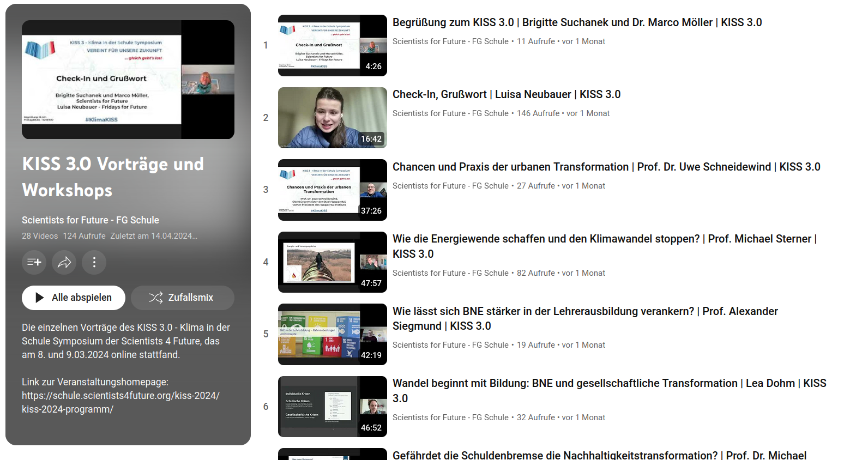868x460 pixels.
Task: Click the playlist description mentioning 9.03.2024
Action: [126, 341]
